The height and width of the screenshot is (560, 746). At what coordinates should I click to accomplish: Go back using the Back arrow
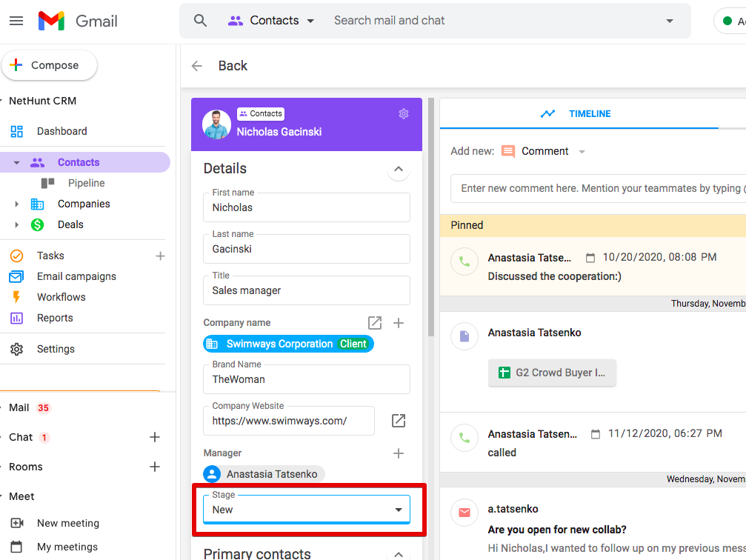pos(197,66)
